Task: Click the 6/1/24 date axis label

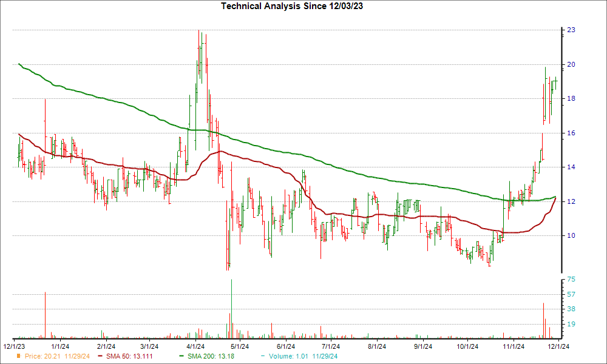Action: click(x=286, y=346)
